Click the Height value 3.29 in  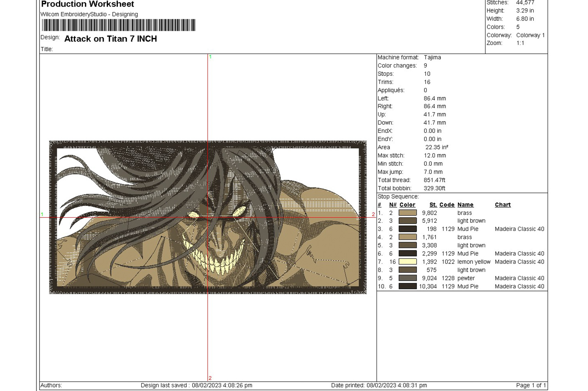525,11
